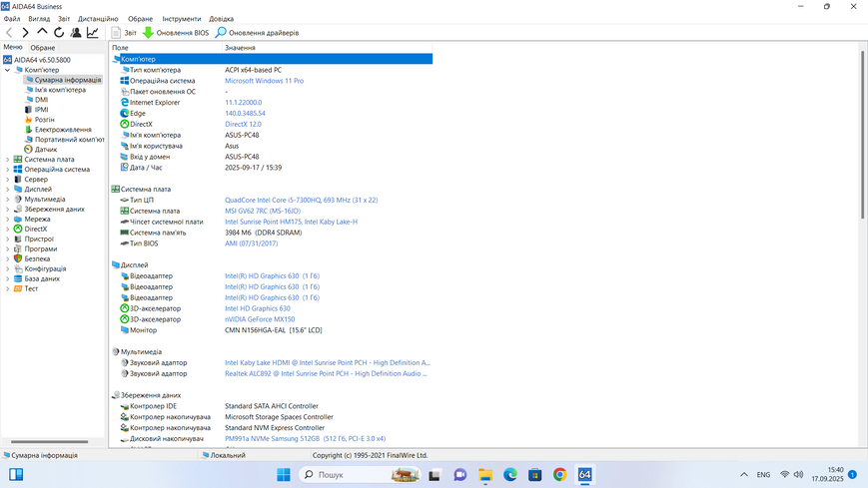Go up one level with Up arrow
Image resolution: width=868 pixels, height=488 pixels.
[x=42, y=33]
